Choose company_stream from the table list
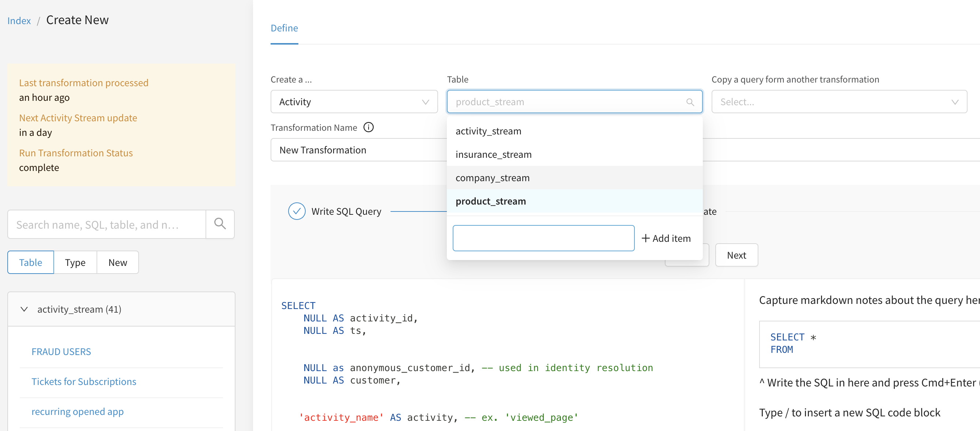This screenshot has height=431, width=980. [x=492, y=178]
